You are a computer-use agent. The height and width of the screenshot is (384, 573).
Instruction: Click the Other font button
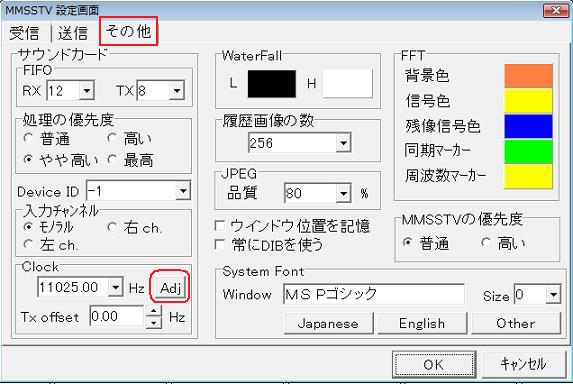[x=516, y=323]
